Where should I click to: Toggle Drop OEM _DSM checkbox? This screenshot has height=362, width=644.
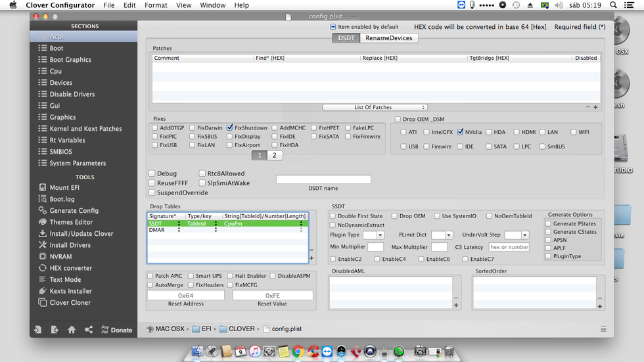[x=398, y=119]
